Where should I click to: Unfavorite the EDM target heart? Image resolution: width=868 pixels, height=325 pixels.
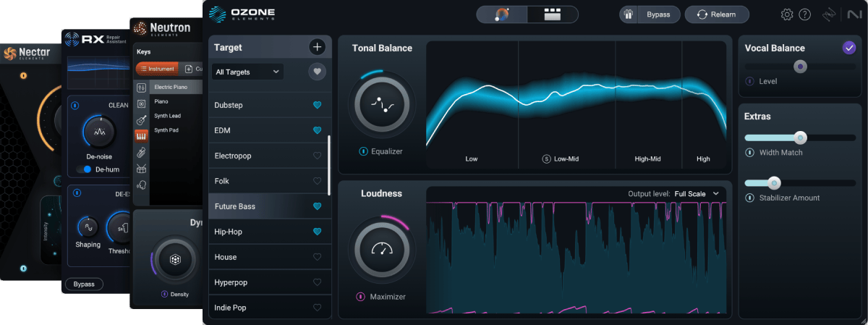pyautogui.click(x=317, y=131)
